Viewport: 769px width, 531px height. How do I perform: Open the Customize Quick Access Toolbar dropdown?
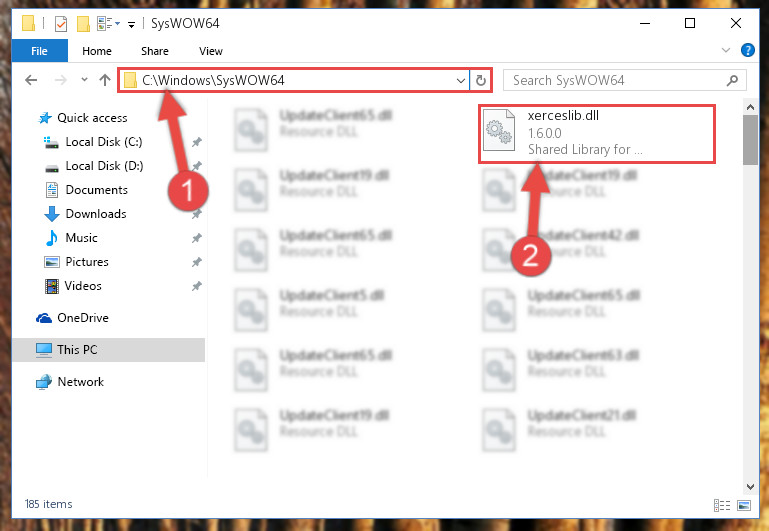point(131,25)
